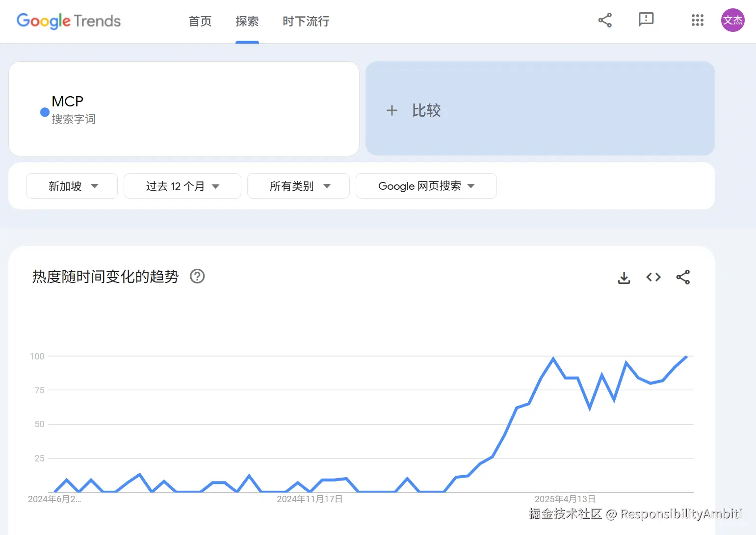Click the blue dot next to MCP
Screen dimensions: 756x535
pos(44,112)
